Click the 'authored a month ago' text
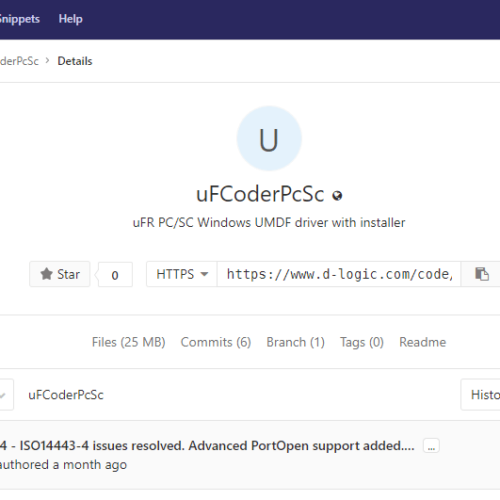 (63, 465)
